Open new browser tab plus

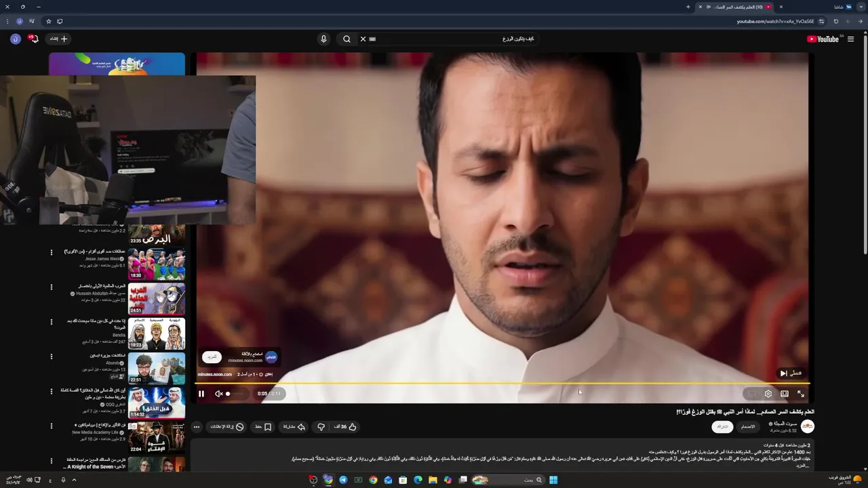coord(688,7)
